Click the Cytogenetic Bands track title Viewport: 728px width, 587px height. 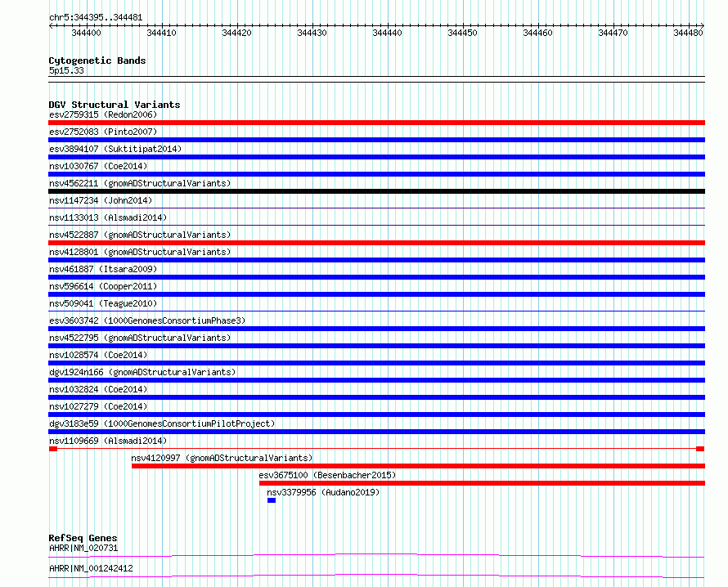[x=97, y=60]
